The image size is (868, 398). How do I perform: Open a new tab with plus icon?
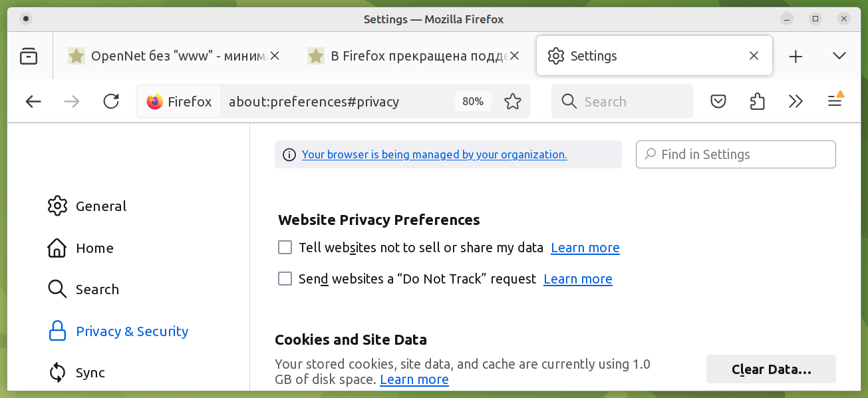coord(796,56)
